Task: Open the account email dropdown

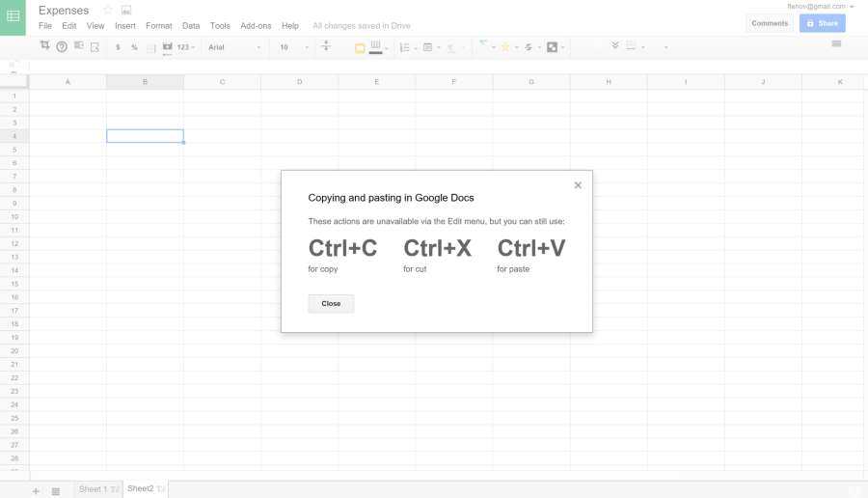Action: point(821,7)
